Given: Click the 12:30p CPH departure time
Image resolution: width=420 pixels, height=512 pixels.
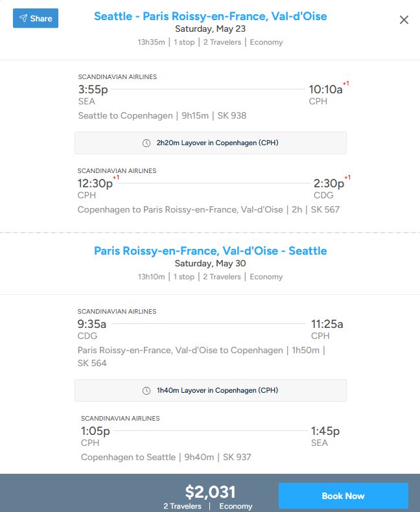Looking at the screenshot, I should coord(95,183).
